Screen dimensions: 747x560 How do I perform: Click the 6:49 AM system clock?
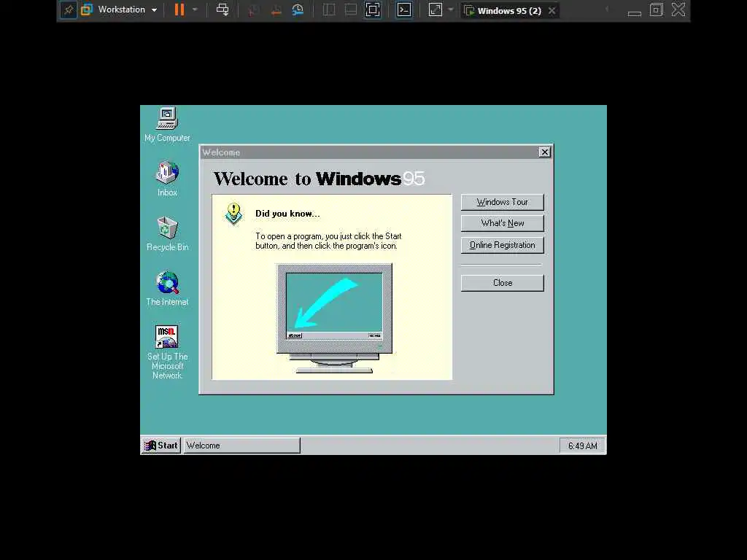582,446
